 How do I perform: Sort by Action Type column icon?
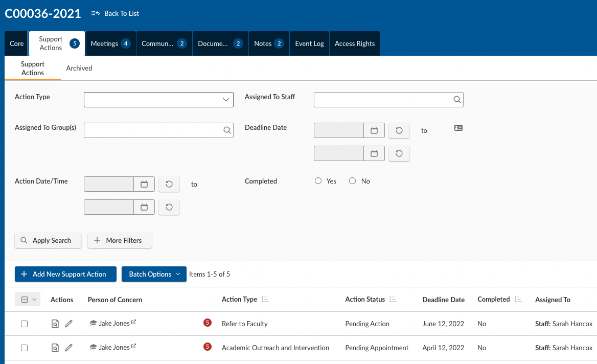265,300
